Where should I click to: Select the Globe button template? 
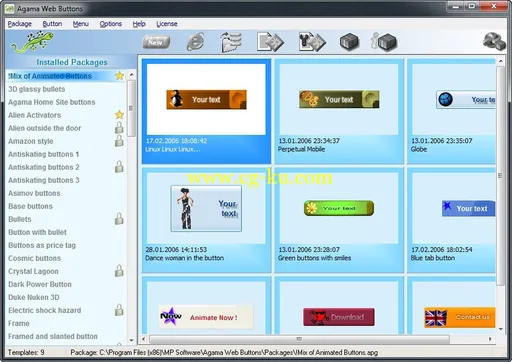[x=452, y=111]
